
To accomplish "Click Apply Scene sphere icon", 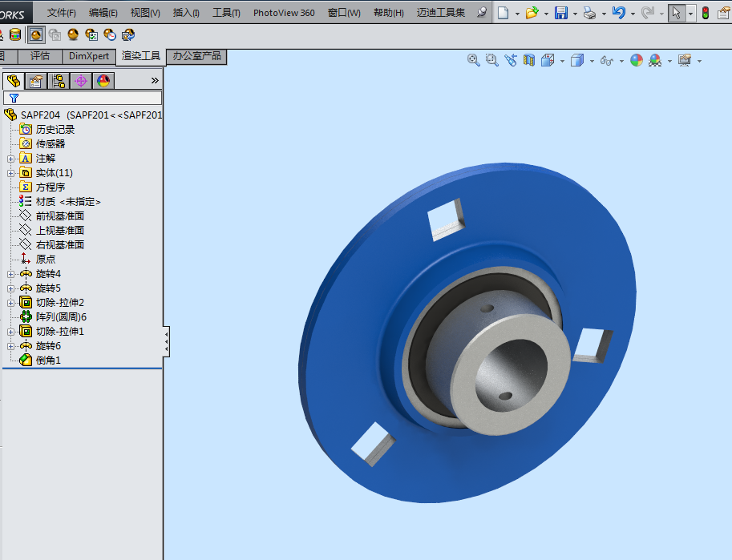I will [x=655, y=60].
